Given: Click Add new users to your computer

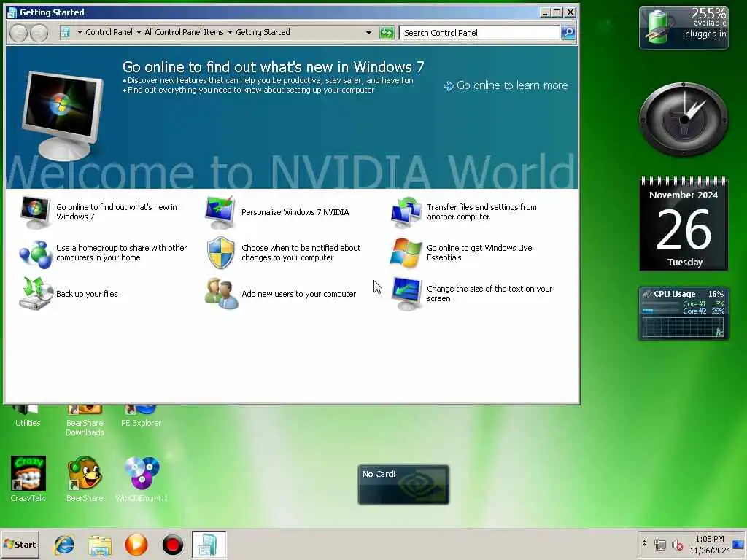Looking at the screenshot, I should click(298, 294).
